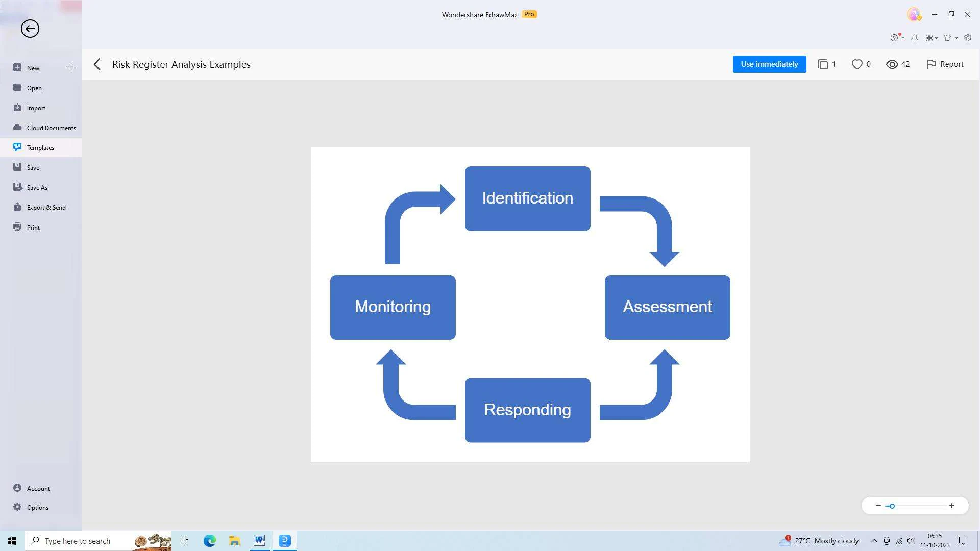Click the views count expander
The width and height of the screenshot is (980, 551).
pyautogui.click(x=898, y=64)
